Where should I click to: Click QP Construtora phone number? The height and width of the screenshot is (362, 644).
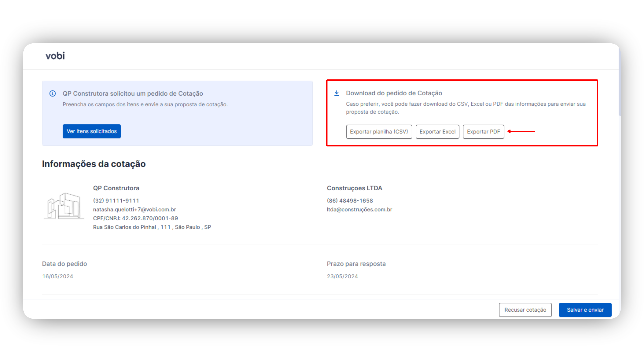coord(116,201)
